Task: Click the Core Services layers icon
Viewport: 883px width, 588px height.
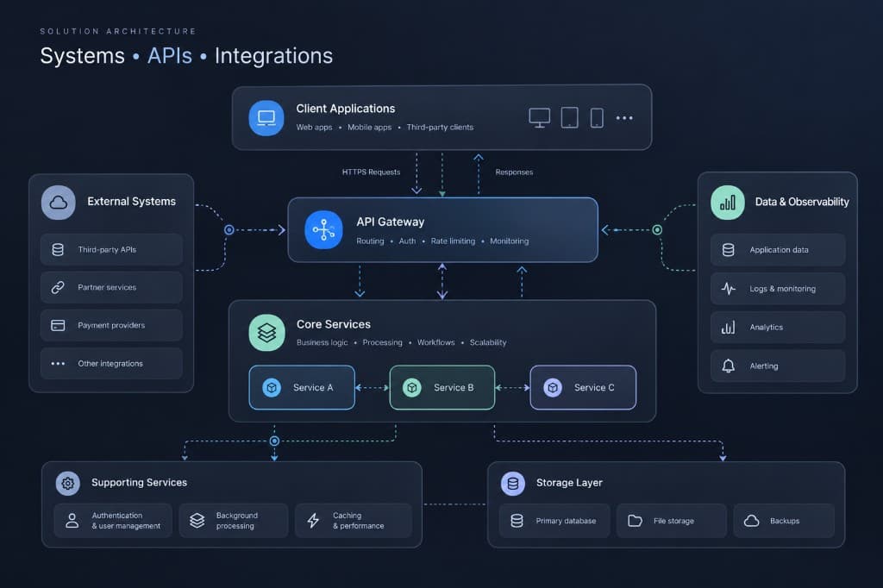Action: coord(267,332)
